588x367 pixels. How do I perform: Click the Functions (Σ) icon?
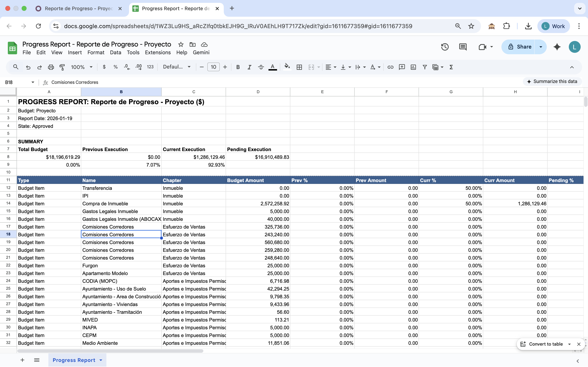tap(451, 67)
